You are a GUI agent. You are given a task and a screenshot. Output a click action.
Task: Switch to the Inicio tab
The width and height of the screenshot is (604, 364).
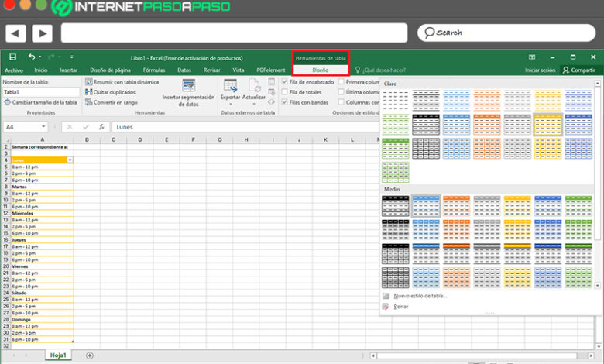41,70
